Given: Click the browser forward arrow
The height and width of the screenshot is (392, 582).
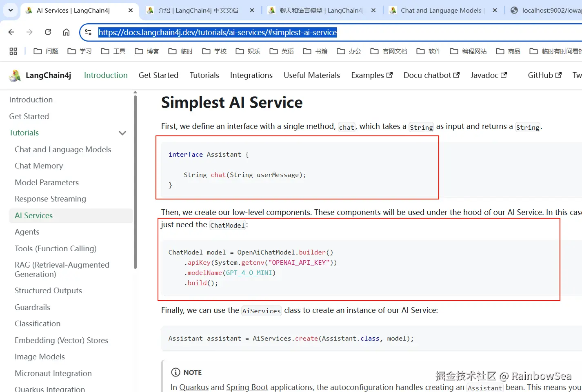Looking at the screenshot, I should coord(29,32).
